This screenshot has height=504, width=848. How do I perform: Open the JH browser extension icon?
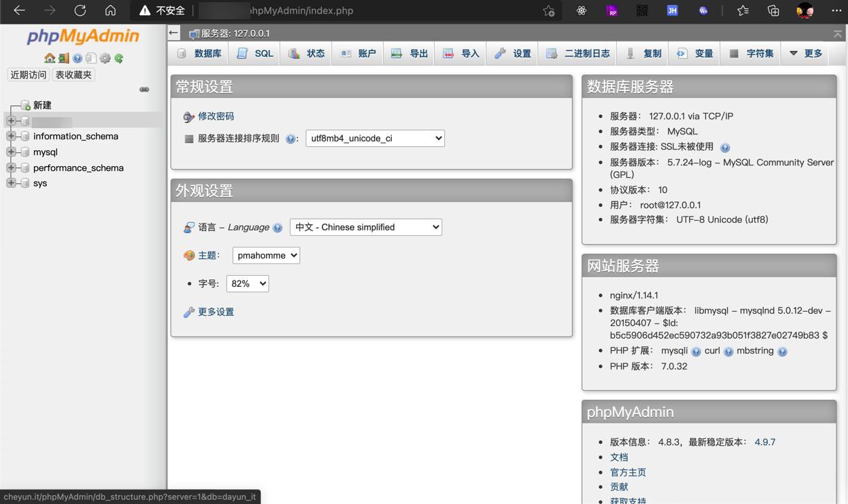click(x=672, y=10)
